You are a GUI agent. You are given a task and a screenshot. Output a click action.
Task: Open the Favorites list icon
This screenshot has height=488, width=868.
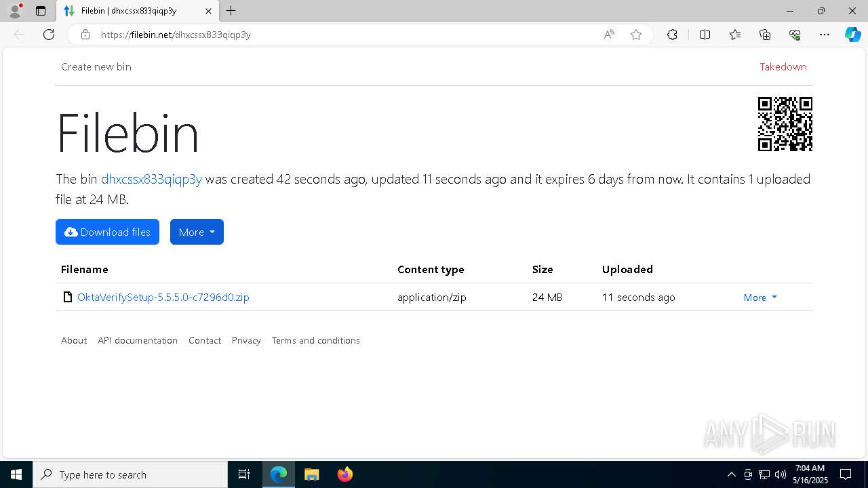click(735, 35)
